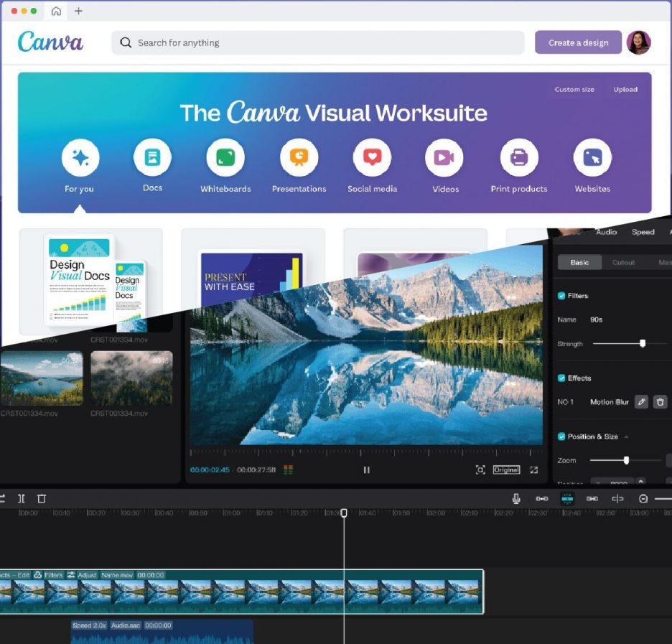672x644 pixels.
Task: Zoom out the timeline with the magnifier icon
Action: coord(643,498)
